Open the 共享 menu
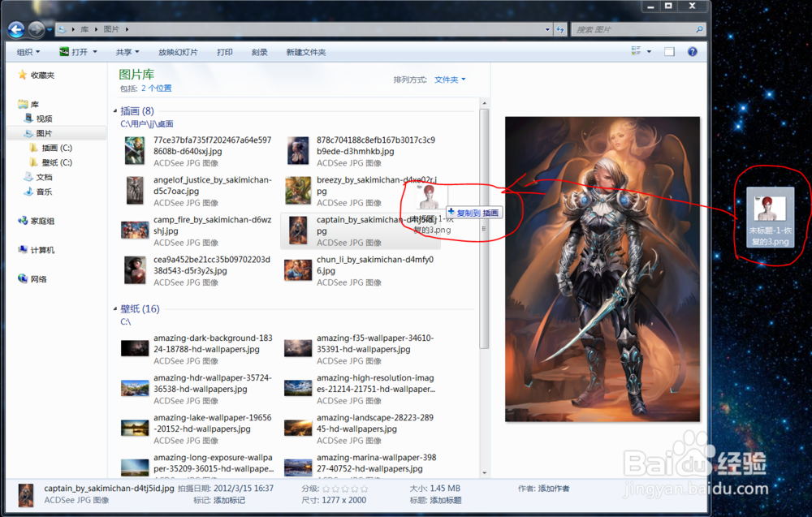This screenshot has width=812, height=517. 127,52
